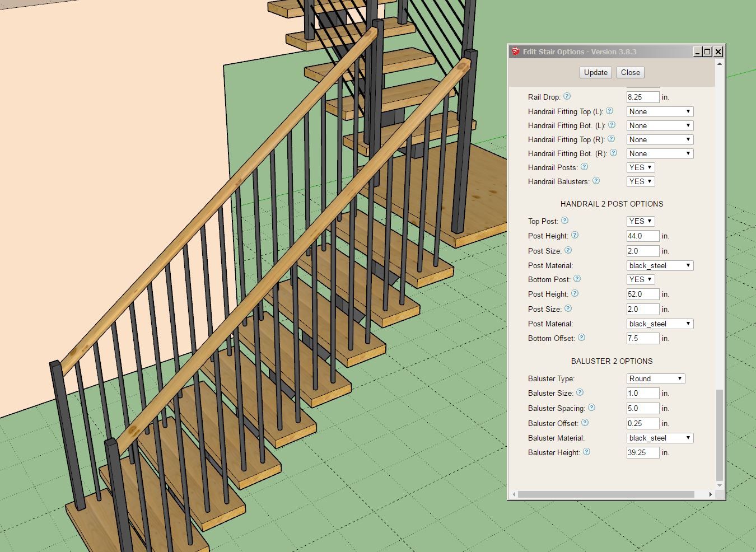
Task: Click the horizontal scrollbar right arrow
Action: (x=710, y=494)
